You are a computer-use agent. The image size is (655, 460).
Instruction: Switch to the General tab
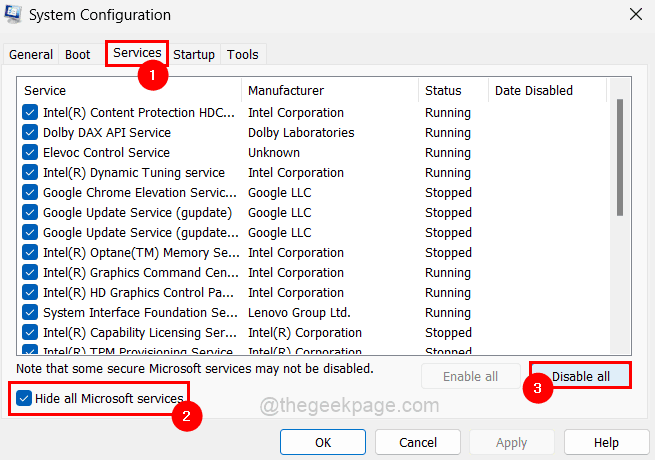[30, 54]
